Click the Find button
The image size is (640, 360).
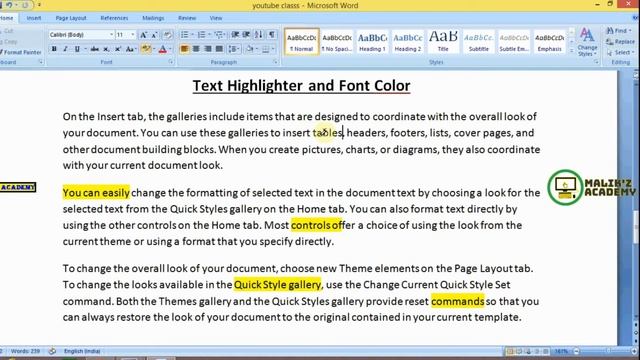[618, 31]
